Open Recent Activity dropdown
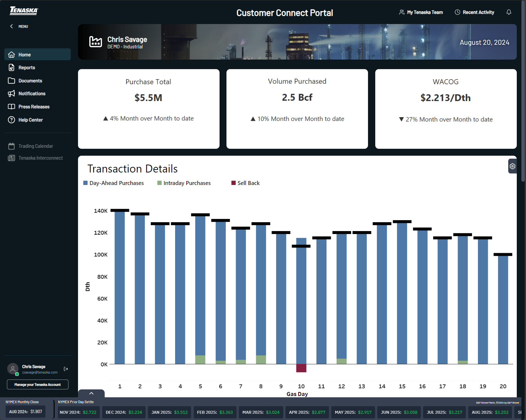Viewport: 526px width, 420px height. click(x=474, y=12)
